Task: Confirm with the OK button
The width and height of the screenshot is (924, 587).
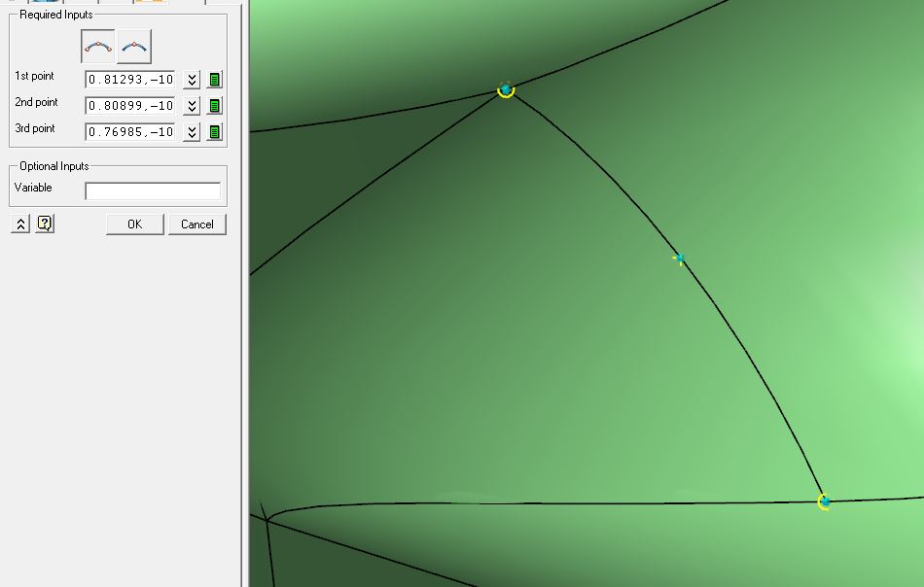Action: click(135, 224)
